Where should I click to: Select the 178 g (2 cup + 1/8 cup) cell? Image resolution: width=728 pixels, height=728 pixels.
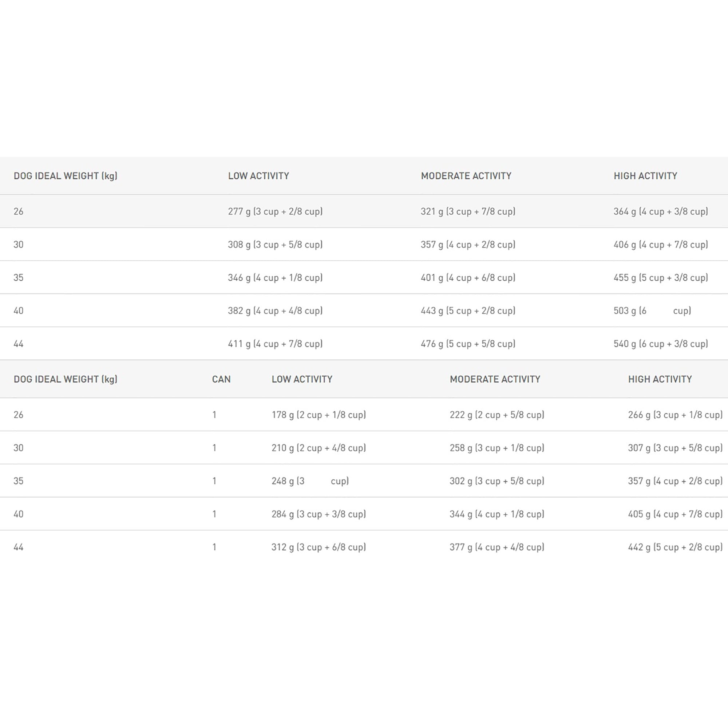click(319, 415)
